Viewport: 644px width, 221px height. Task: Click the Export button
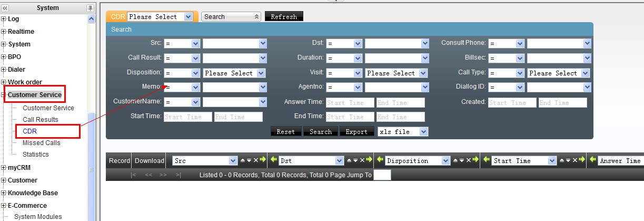[x=356, y=132]
